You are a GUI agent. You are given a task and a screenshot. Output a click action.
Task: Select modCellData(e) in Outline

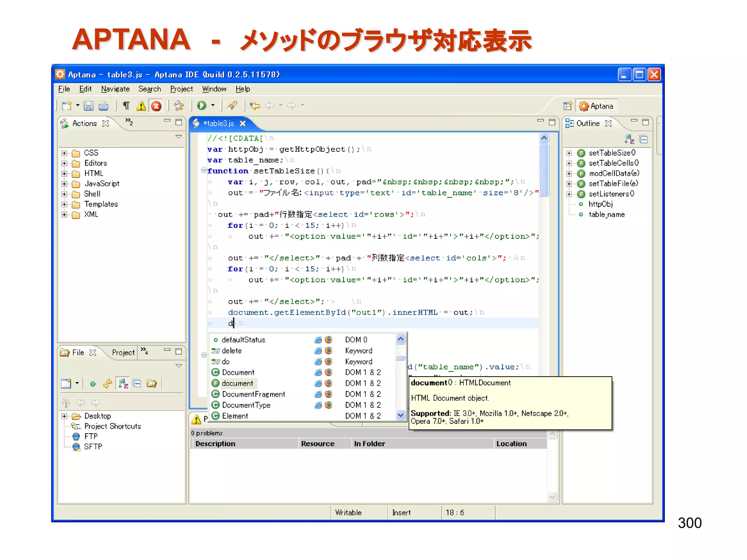tap(614, 173)
